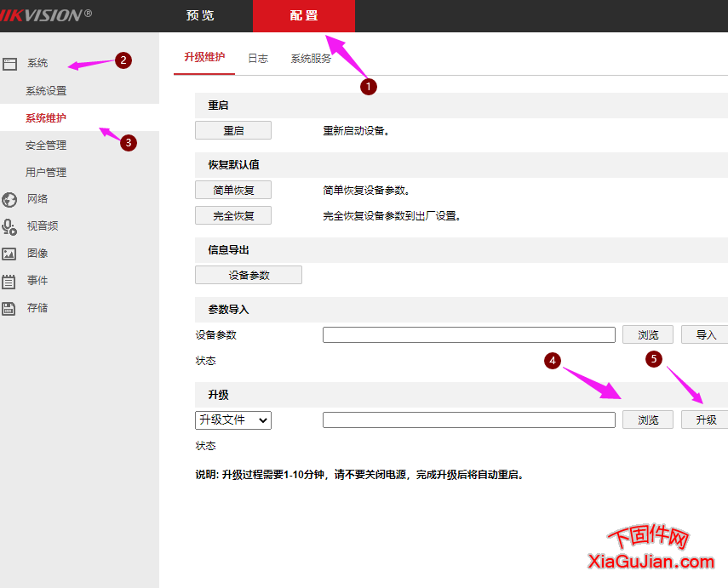Focus the upgrade file path field

point(469,420)
